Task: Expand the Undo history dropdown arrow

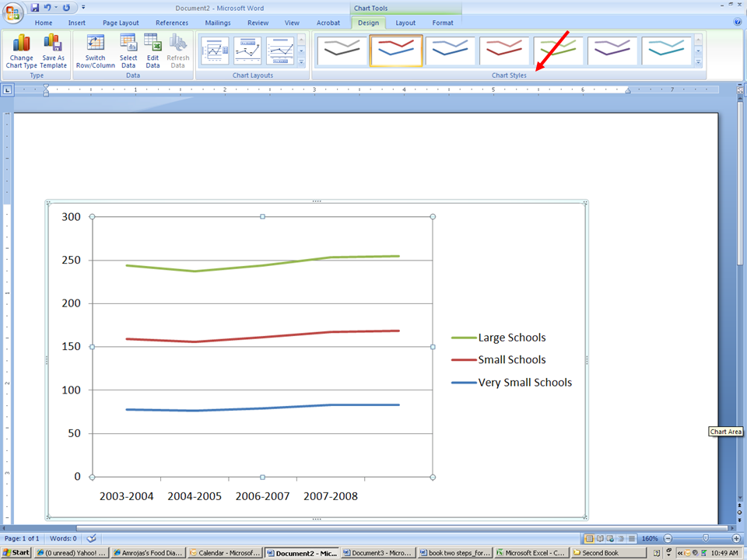Action: point(56,8)
